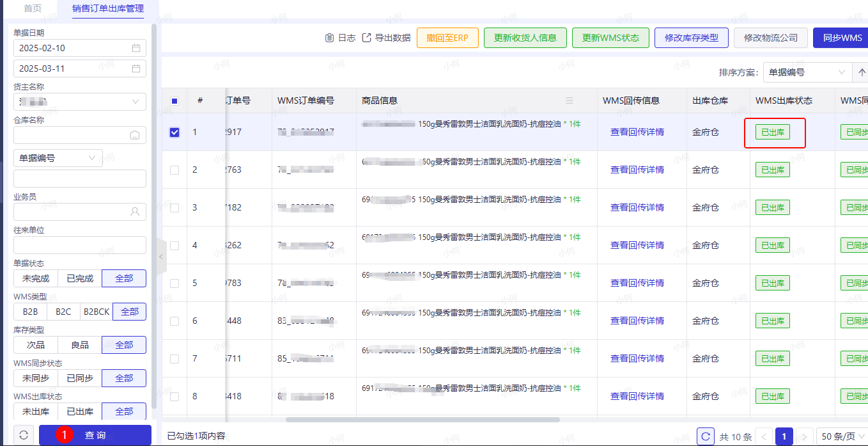Viewport: 868px width, 446px height.
Task: Open calendar for end date 2025-03-11
Action: [x=136, y=68]
